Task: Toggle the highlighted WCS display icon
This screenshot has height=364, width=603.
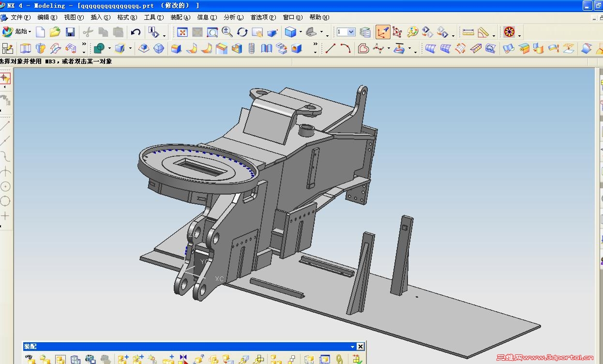Action: pyautogui.click(x=383, y=32)
